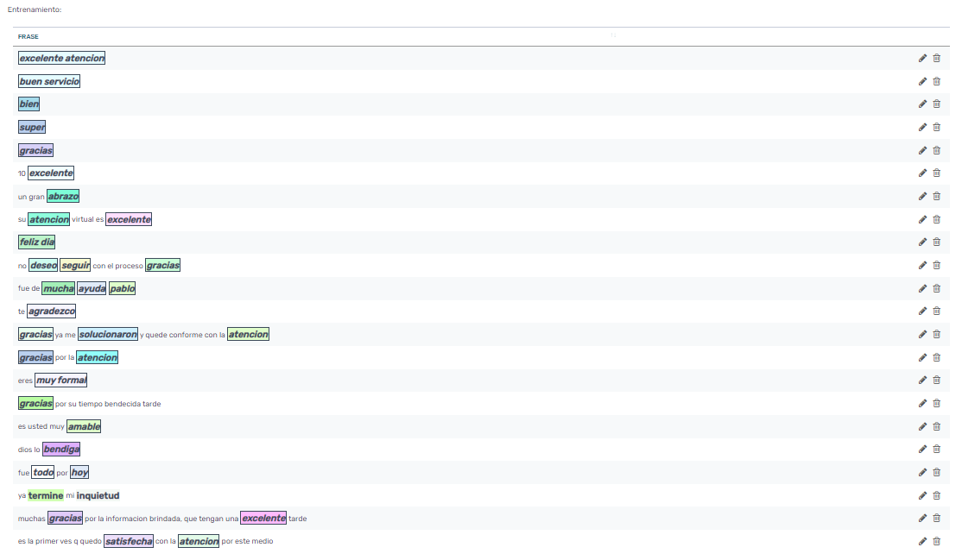Image resolution: width=962 pixels, height=560 pixels.
Task: Edit the 'excelente atencion' phrase with pencil icon
Action: (x=922, y=58)
